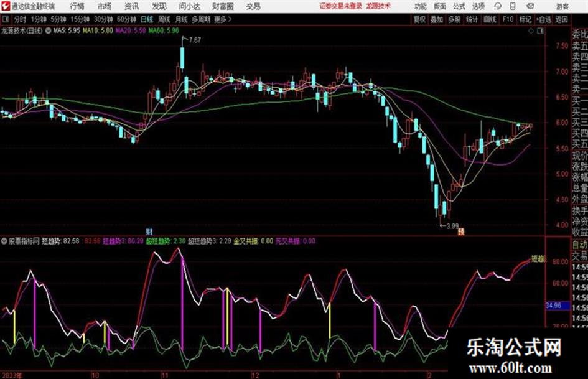Select the 多周期 multi-period tab
The height and width of the screenshot is (379, 588).
click(x=201, y=19)
